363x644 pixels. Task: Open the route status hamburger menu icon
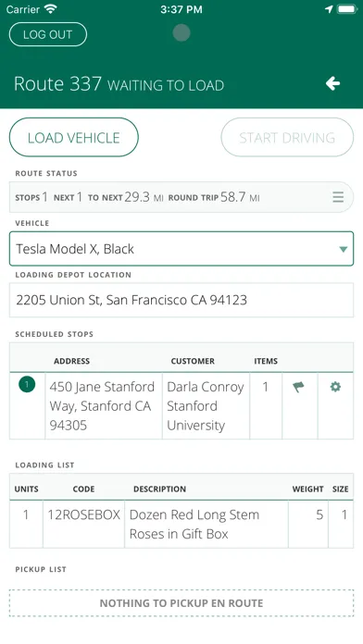click(x=338, y=197)
